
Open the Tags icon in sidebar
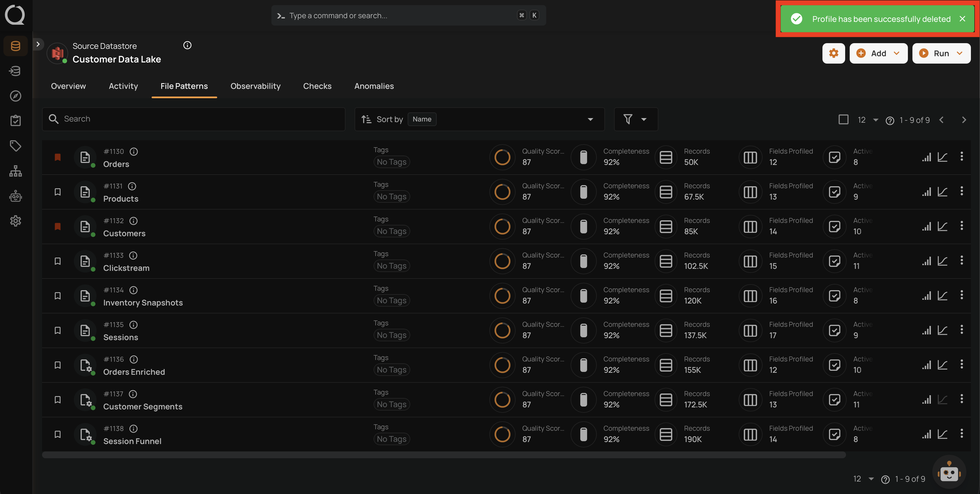[16, 146]
